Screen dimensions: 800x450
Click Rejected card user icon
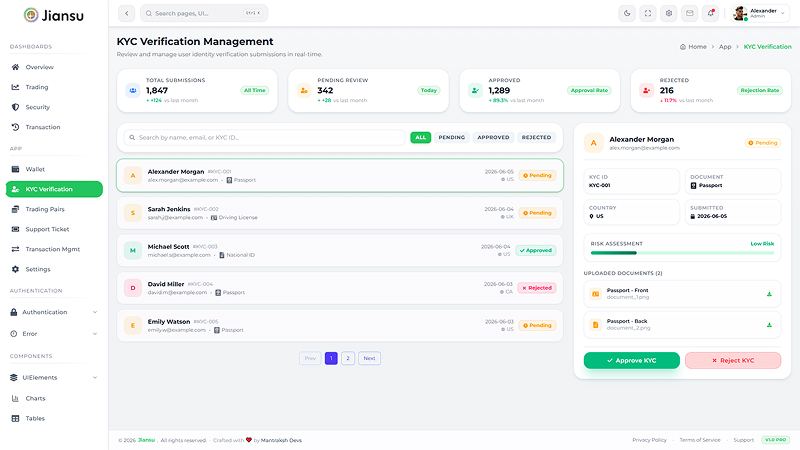(x=646, y=90)
